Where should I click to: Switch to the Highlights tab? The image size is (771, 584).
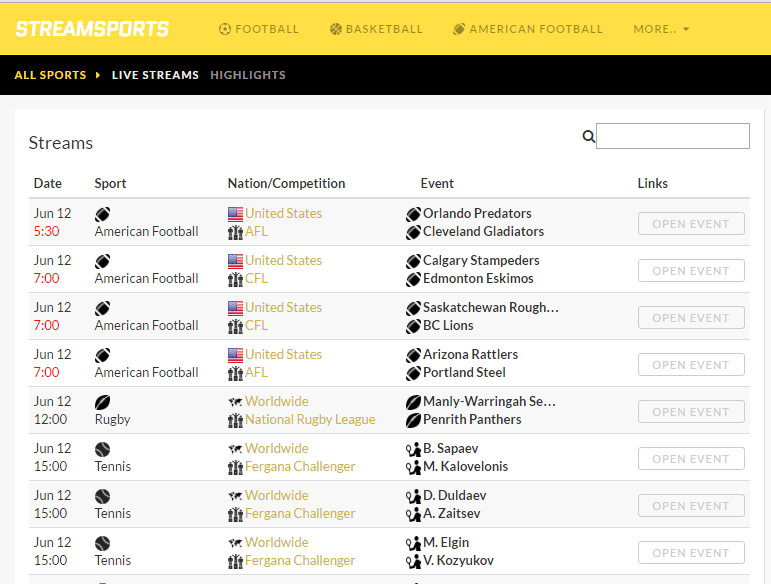(248, 75)
